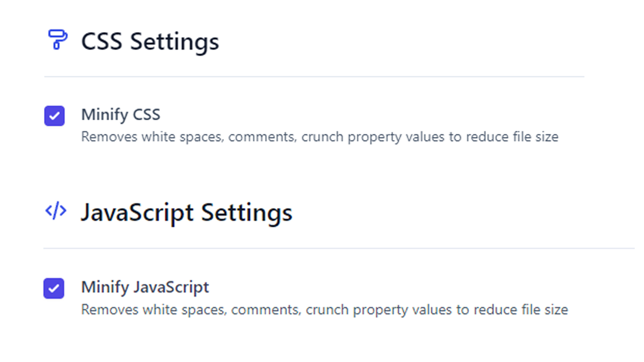644x362 pixels.
Task: Select the Minify CSS label text
Action: point(121,115)
